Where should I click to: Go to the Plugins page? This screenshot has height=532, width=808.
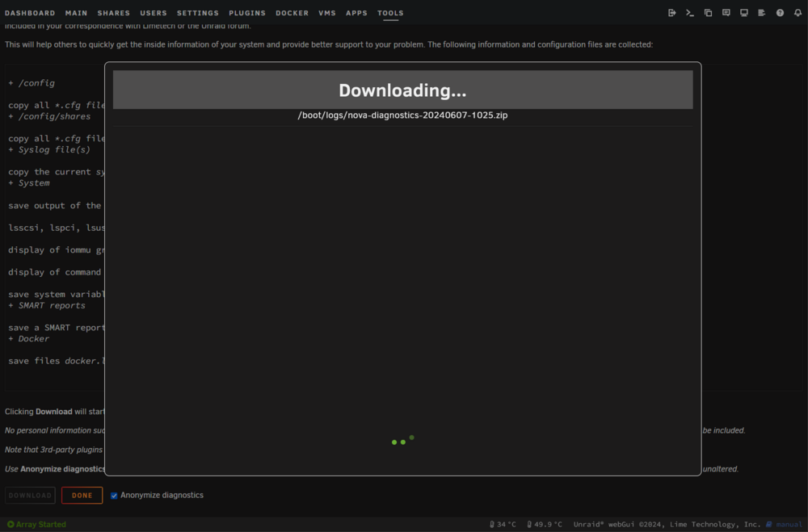pyautogui.click(x=247, y=13)
